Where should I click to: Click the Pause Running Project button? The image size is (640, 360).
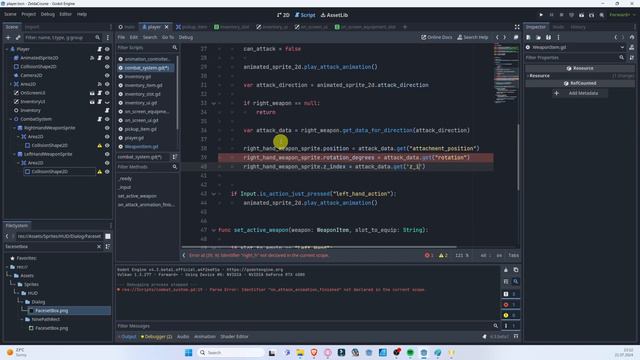(551, 15)
